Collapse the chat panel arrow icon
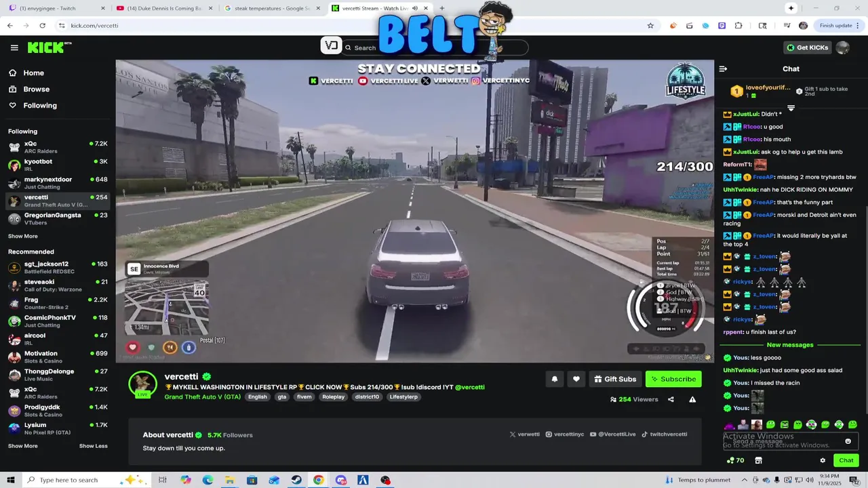This screenshot has width=868, height=488. pyautogui.click(x=723, y=69)
